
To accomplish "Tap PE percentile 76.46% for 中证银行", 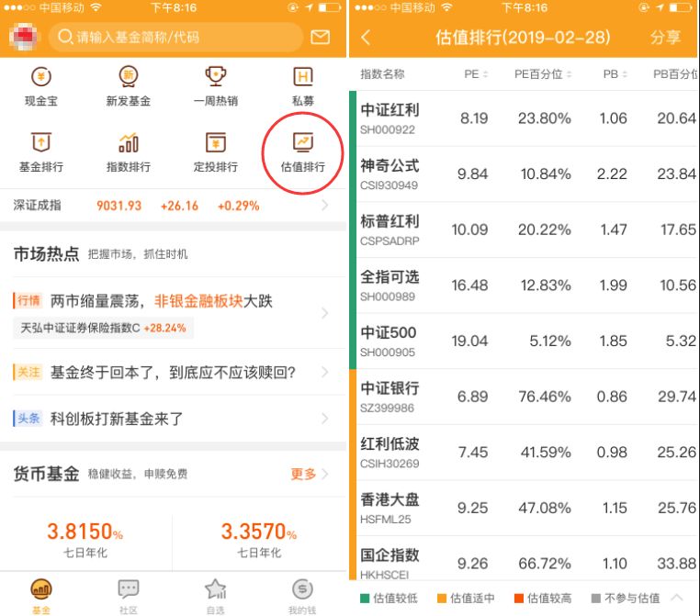I will (x=545, y=397).
